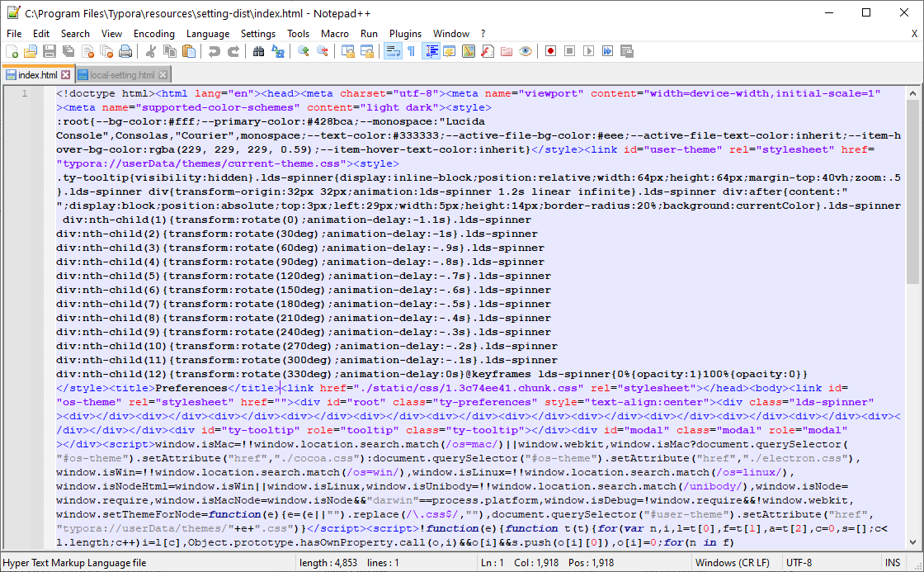The width and height of the screenshot is (924, 572).
Task: Click the UTF-8 encoding status bar field
Action: [799, 563]
